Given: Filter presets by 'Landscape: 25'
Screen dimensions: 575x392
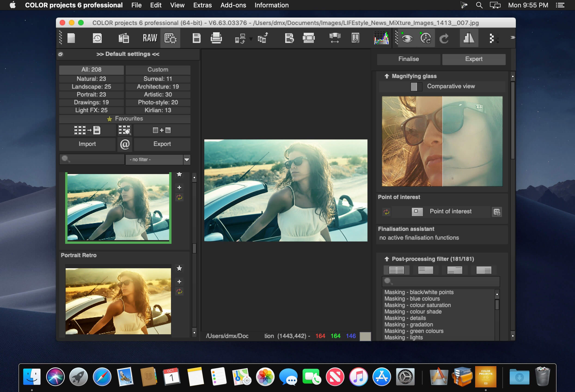Looking at the screenshot, I should click(92, 87).
